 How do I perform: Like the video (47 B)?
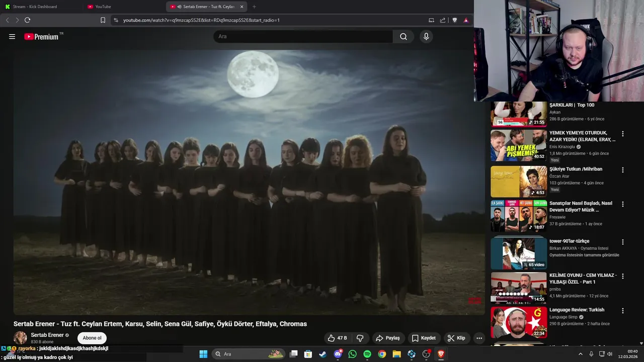[x=337, y=338]
